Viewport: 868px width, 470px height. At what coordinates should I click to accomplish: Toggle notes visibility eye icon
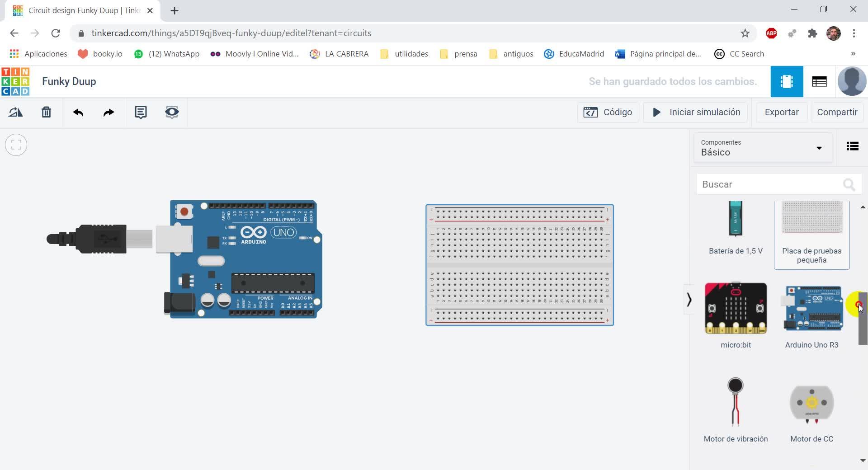coord(172,112)
